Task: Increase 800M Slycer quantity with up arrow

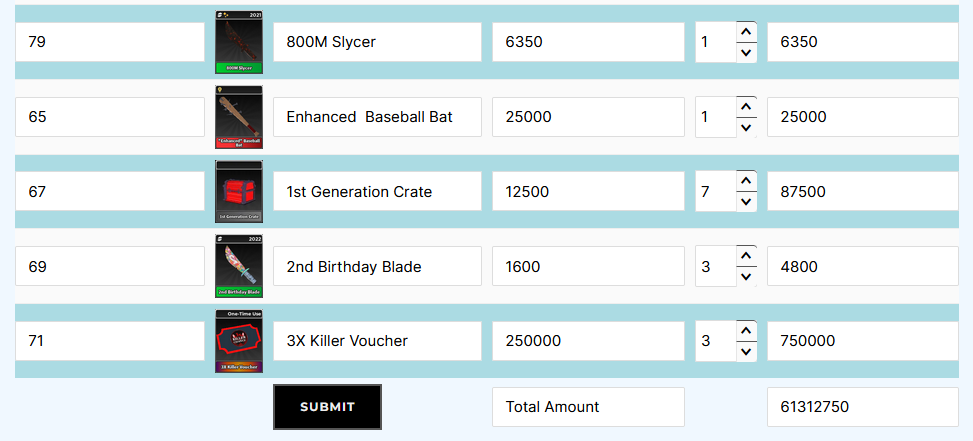Action: pos(746,31)
